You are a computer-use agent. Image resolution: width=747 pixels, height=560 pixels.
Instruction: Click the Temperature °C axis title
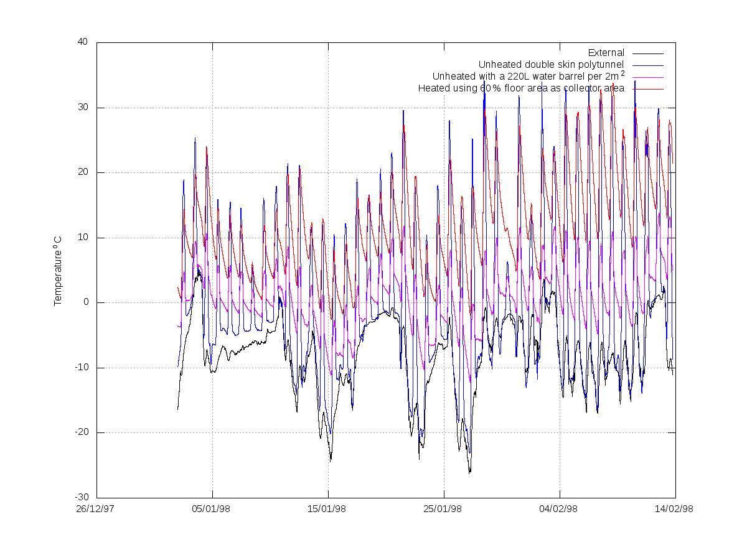pos(58,270)
